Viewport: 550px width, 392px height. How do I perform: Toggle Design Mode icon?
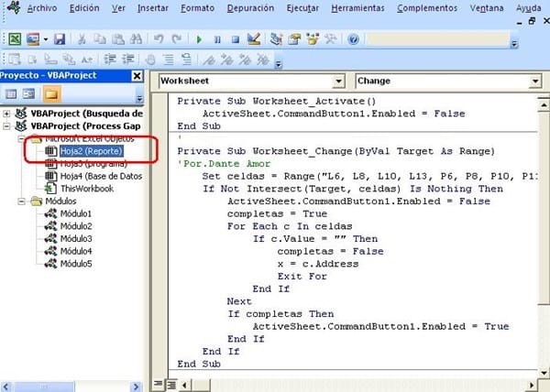pos(254,38)
